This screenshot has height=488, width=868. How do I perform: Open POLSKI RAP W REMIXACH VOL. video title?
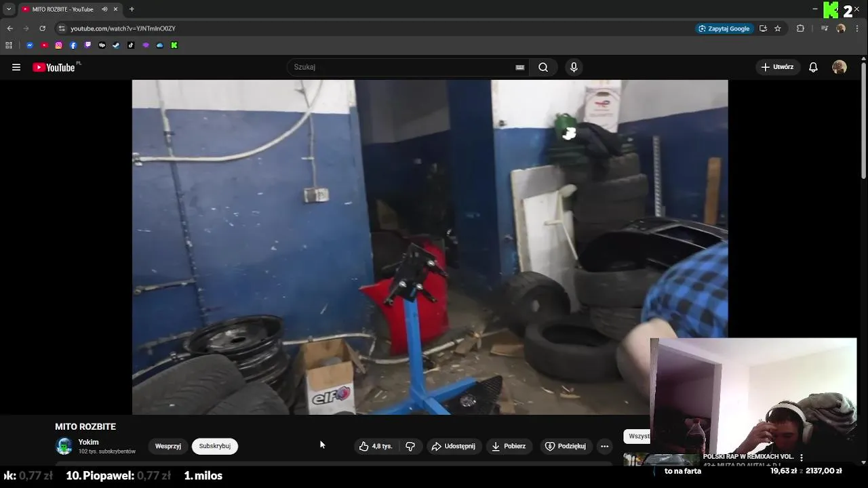(x=748, y=457)
